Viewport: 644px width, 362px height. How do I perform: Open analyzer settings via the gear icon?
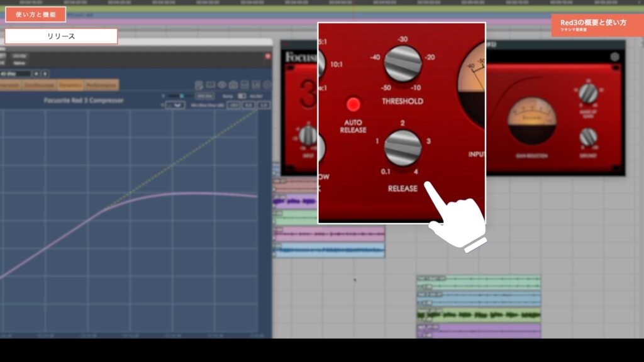click(x=267, y=85)
